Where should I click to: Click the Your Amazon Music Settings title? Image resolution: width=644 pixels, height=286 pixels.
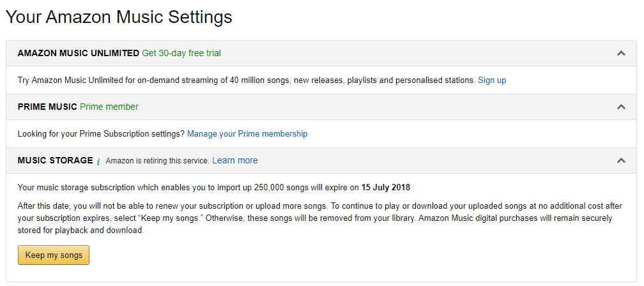pos(119,17)
